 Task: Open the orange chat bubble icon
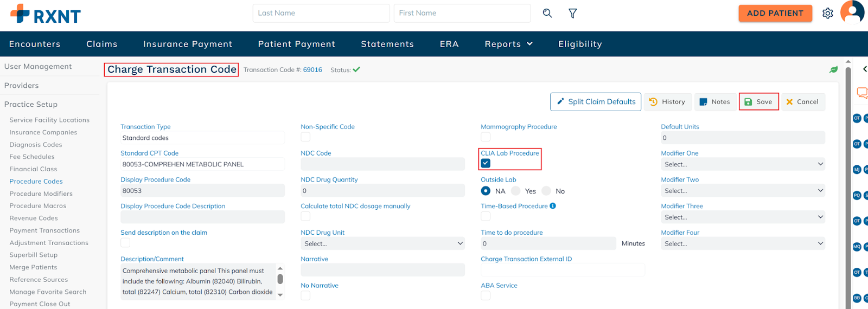pyautogui.click(x=861, y=93)
